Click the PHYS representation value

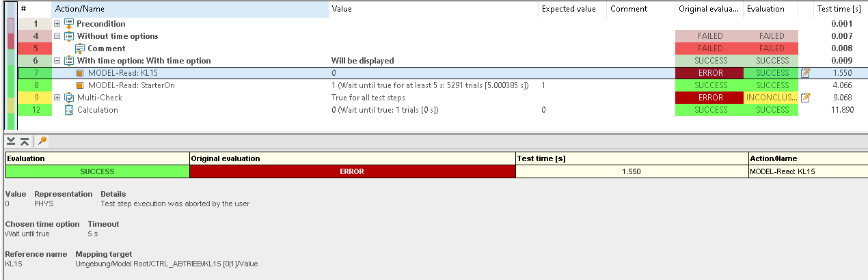click(43, 204)
